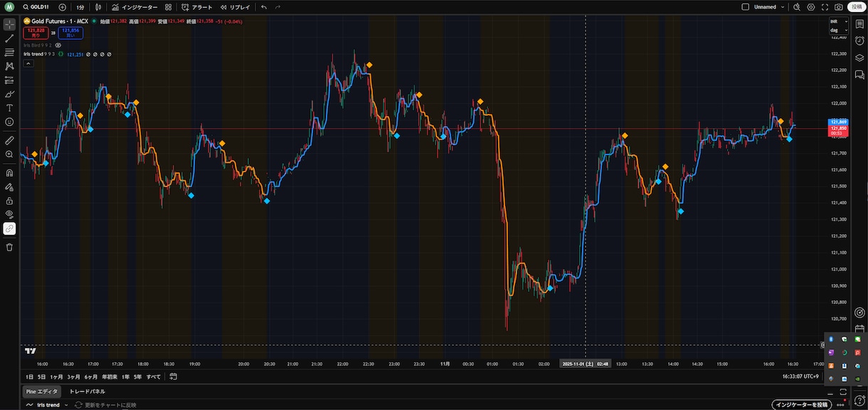Screen dimensions: 868x410
Task: Select the 1年 date range
Action: (x=126, y=377)
